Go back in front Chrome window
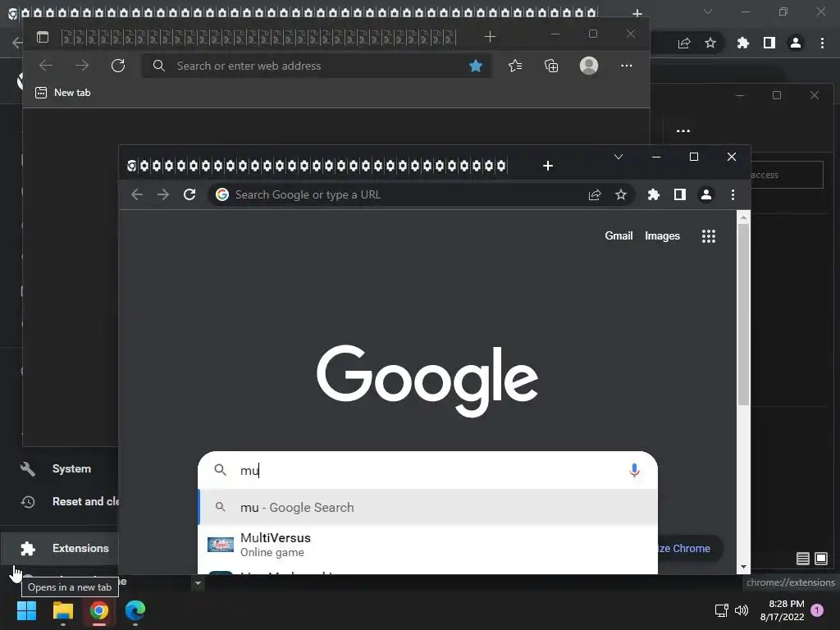Image resolution: width=840 pixels, height=630 pixels. (x=137, y=194)
